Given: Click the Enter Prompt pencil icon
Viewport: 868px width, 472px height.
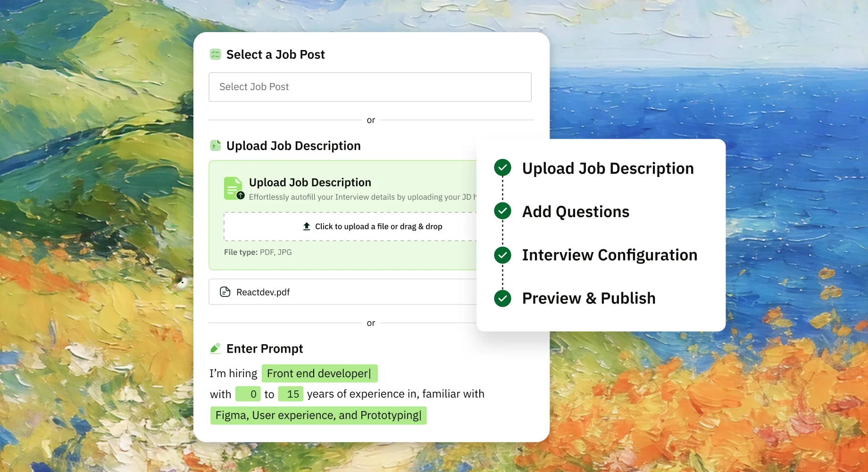Looking at the screenshot, I should (215, 348).
